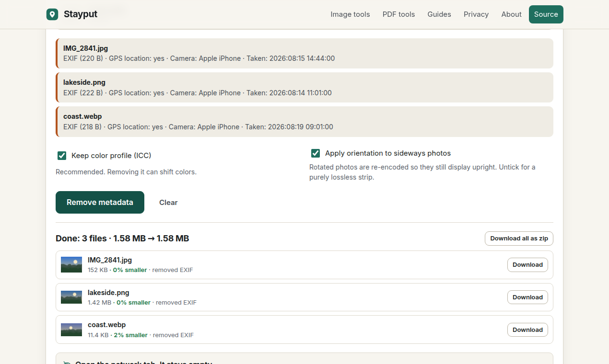
Task: Click the '11.4 KB · 2% smaller' result text
Action: [x=117, y=335]
